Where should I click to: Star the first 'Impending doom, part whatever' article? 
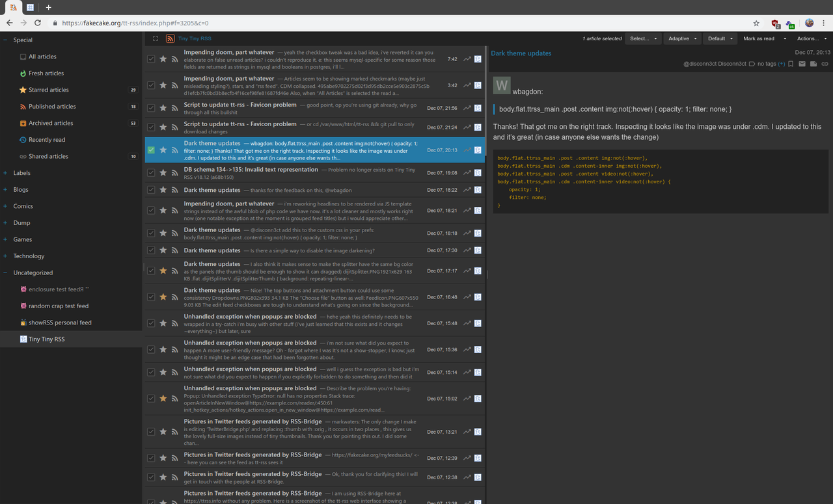[x=163, y=59]
